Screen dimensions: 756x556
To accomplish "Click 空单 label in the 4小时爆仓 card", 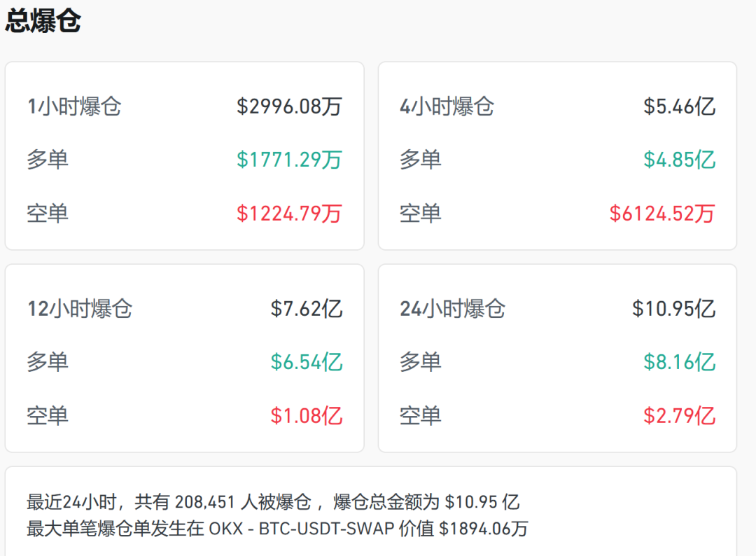I will tap(421, 213).
